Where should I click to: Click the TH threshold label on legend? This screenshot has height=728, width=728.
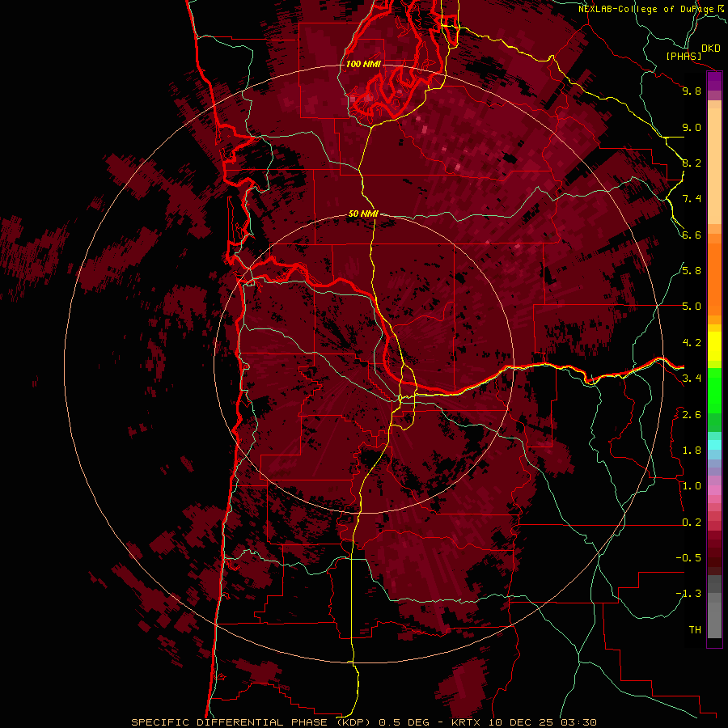[x=695, y=629]
